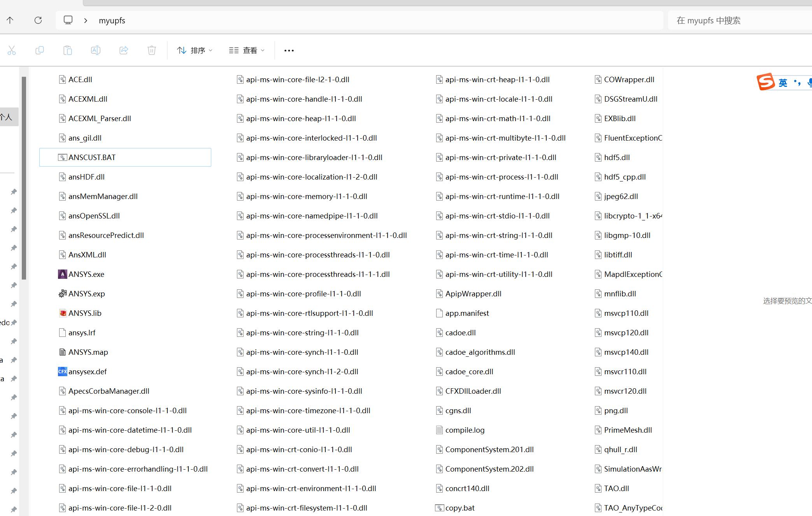Click the Refresh button

coord(38,20)
